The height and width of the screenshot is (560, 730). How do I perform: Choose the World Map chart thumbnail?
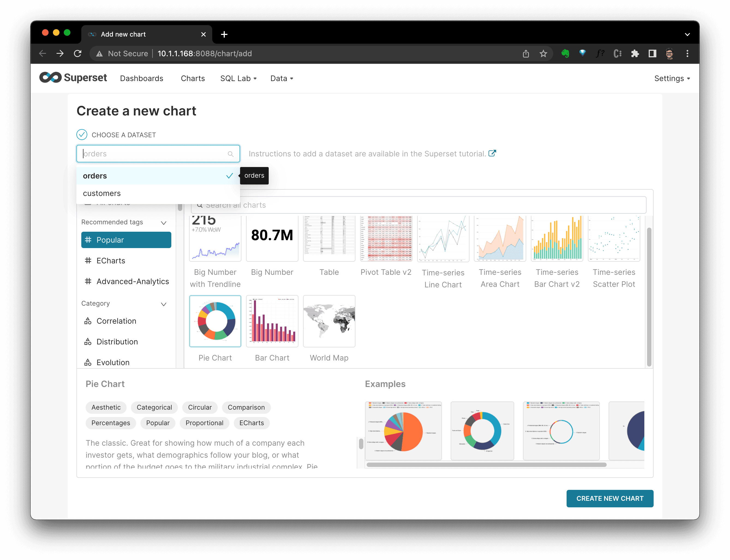329,321
